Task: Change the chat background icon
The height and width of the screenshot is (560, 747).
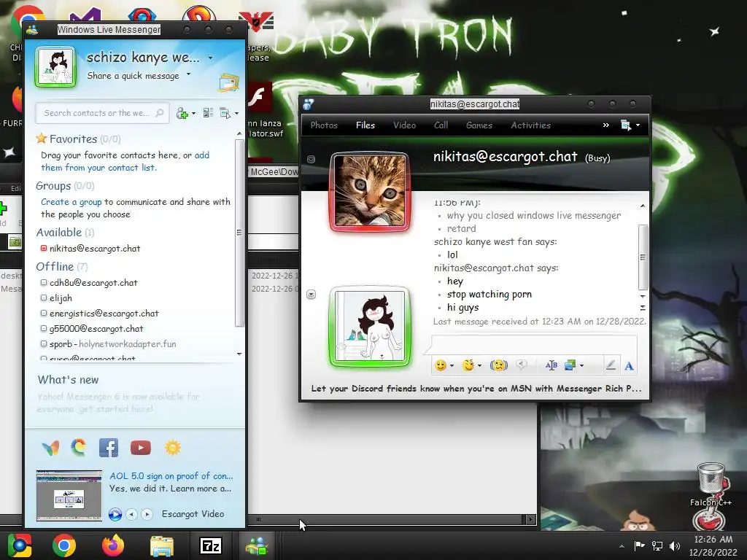Action: click(x=570, y=365)
